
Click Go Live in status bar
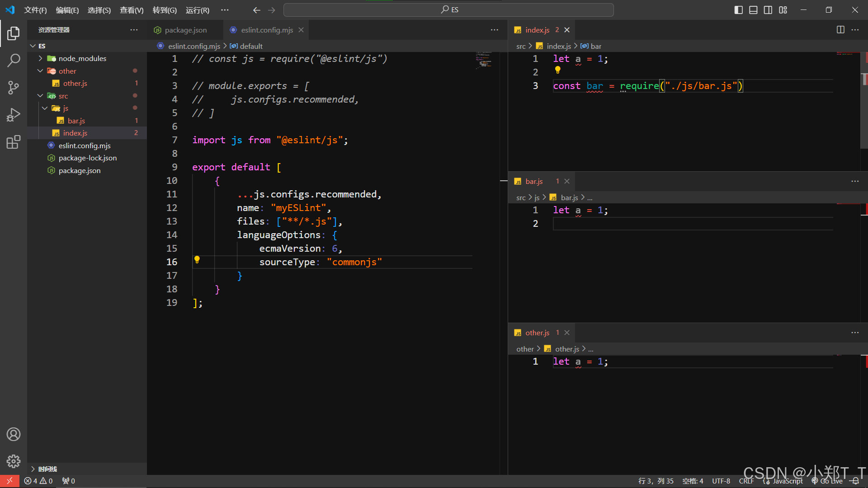coord(827,481)
